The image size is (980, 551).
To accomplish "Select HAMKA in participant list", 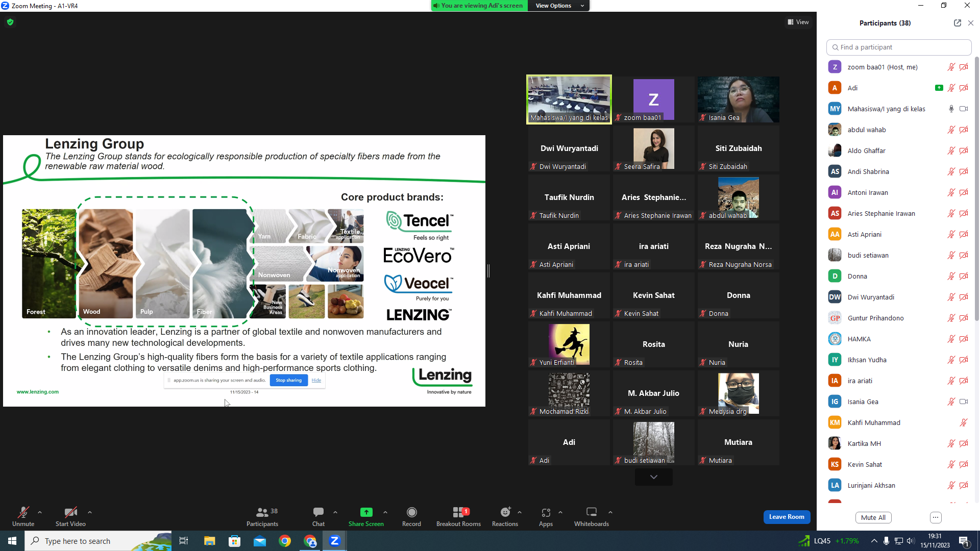I will point(898,339).
